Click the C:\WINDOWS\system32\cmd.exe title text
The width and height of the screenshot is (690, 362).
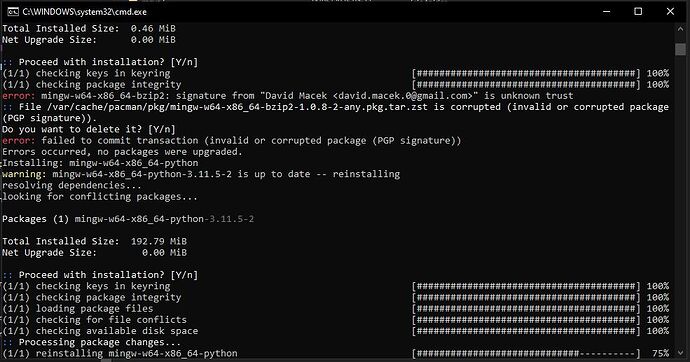point(84,12)
